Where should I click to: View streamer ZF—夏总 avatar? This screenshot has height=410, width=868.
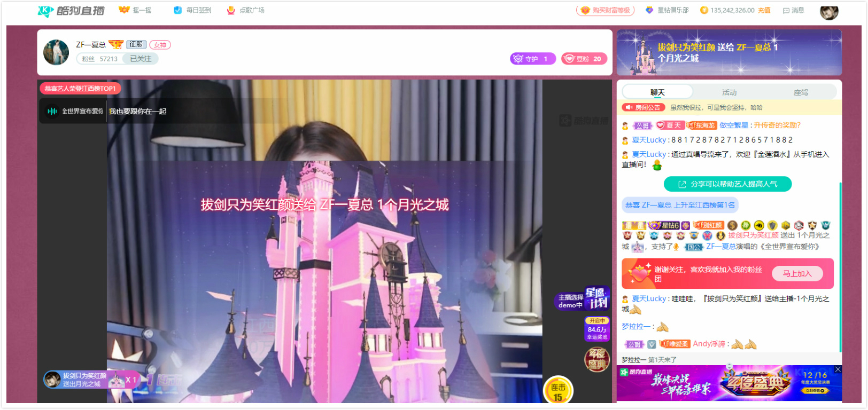pyautogui.click(x=56, y=52)
